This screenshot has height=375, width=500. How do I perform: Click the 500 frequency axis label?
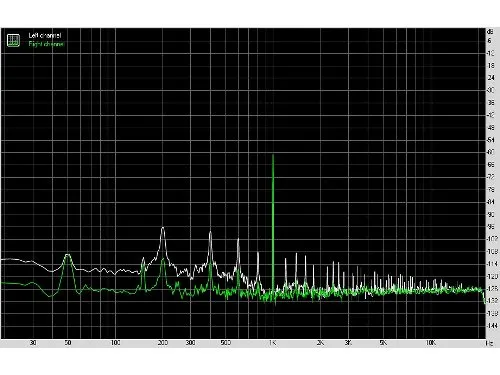pos(226,343)
